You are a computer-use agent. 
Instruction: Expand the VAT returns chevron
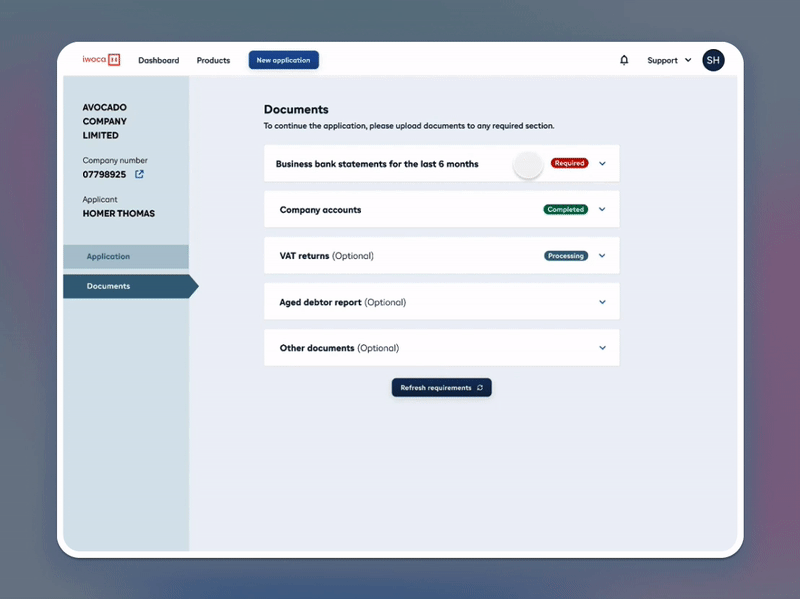[x=602, y=256]
